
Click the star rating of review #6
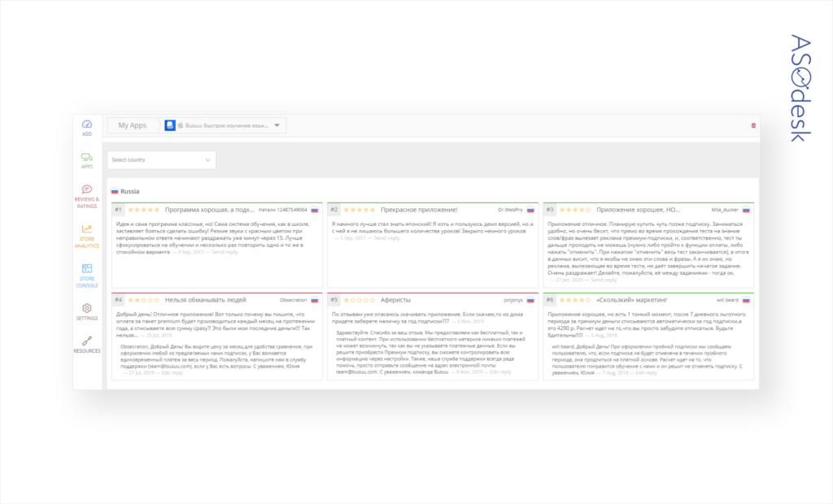(x=575, y=300)
